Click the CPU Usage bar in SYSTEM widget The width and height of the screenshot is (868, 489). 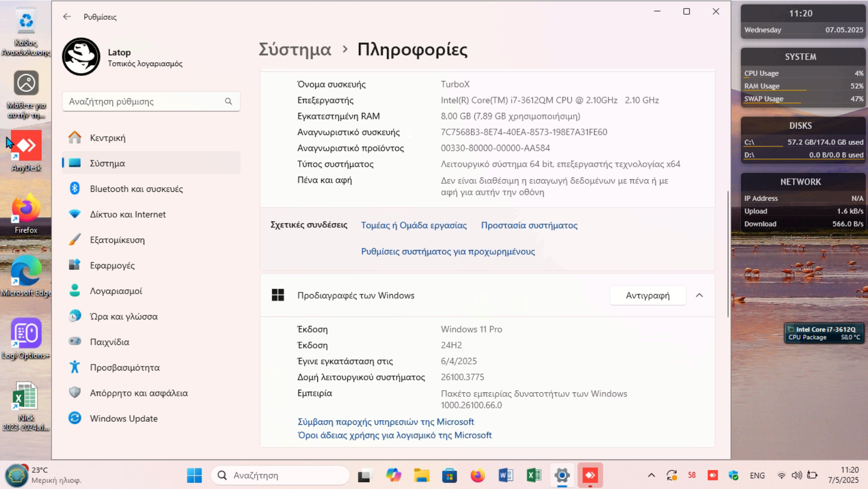(x=804, y=73)
